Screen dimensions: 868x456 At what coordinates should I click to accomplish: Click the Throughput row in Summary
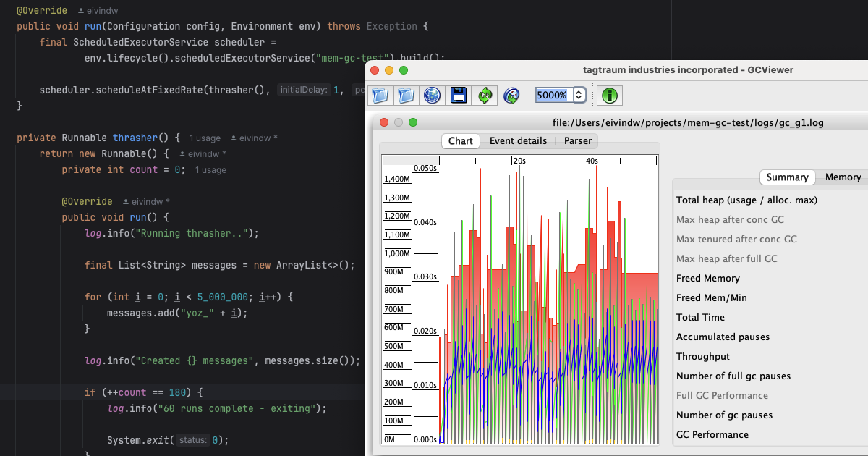[x=702, y=357]
